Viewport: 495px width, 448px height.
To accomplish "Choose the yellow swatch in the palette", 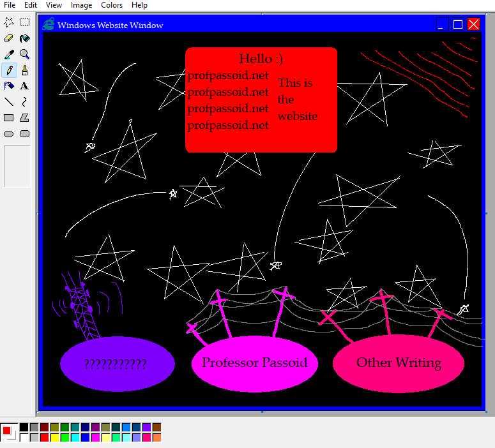I will point(54,438).
